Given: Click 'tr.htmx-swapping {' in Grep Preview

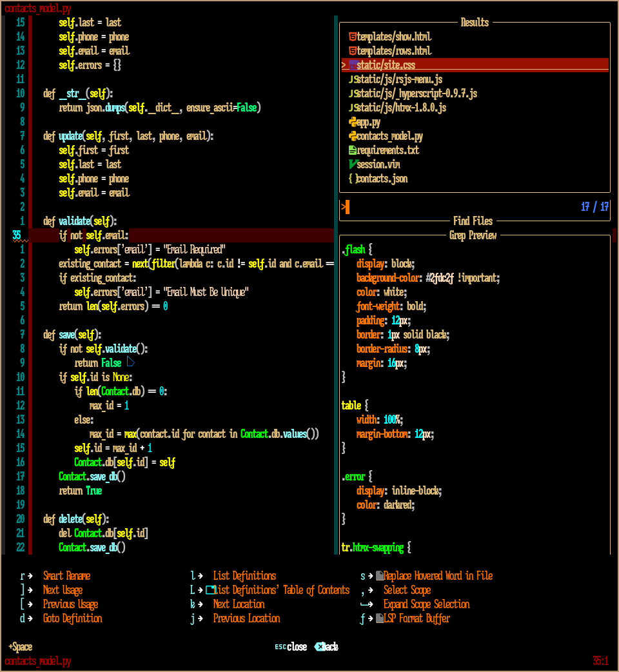Looking at the screenshot, I should 376,548.
